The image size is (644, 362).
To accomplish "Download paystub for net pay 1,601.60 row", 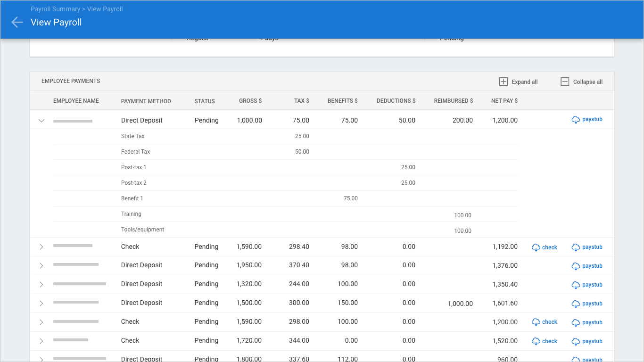I will coord(587,304).
